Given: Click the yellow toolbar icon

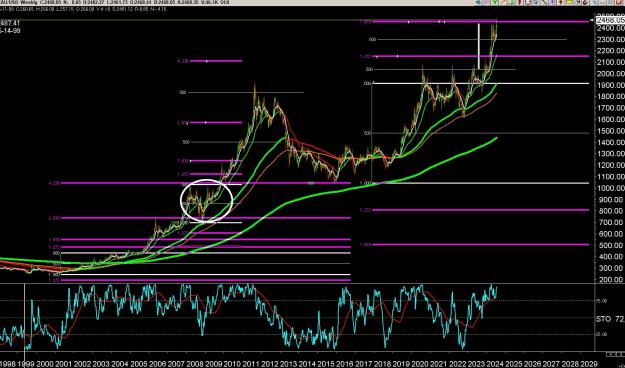Looking at the screenshot, I should pyautogui.click(x=569, y=2).
